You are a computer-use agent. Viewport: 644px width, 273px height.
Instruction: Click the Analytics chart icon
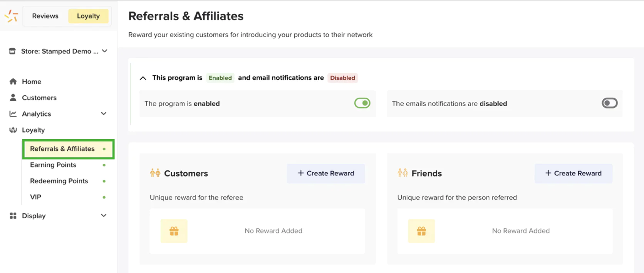(x=13, y=114)
